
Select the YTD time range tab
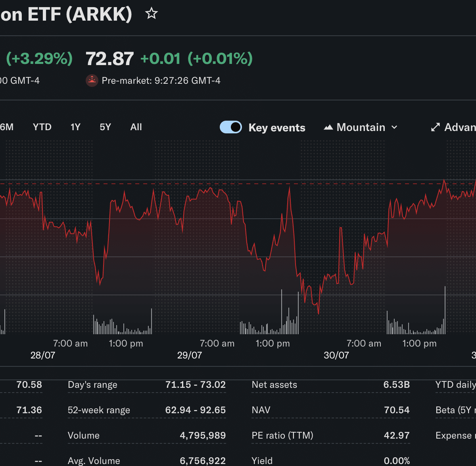42,127
